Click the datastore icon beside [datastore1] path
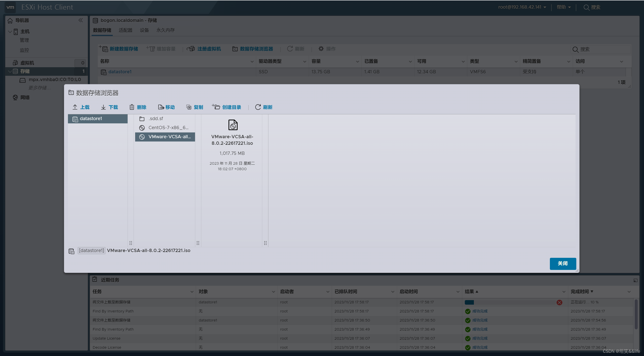644x356 pixels. tap(71, 251)
